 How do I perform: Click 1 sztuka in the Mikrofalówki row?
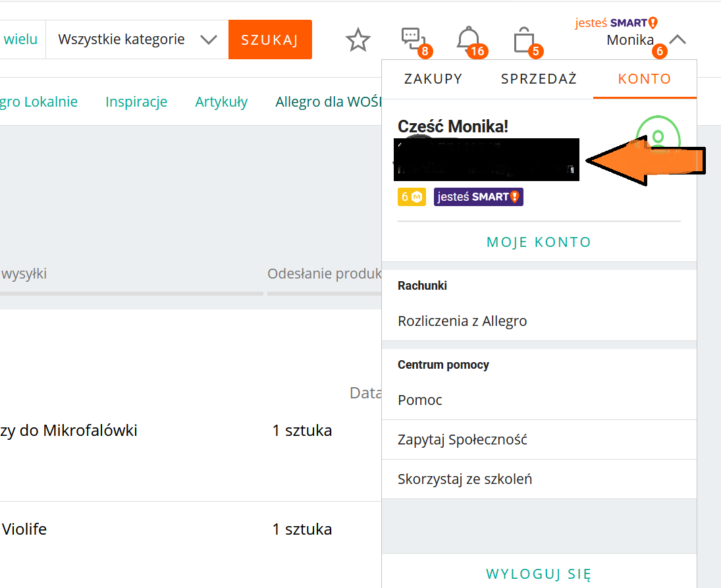(x=302, y=431)
